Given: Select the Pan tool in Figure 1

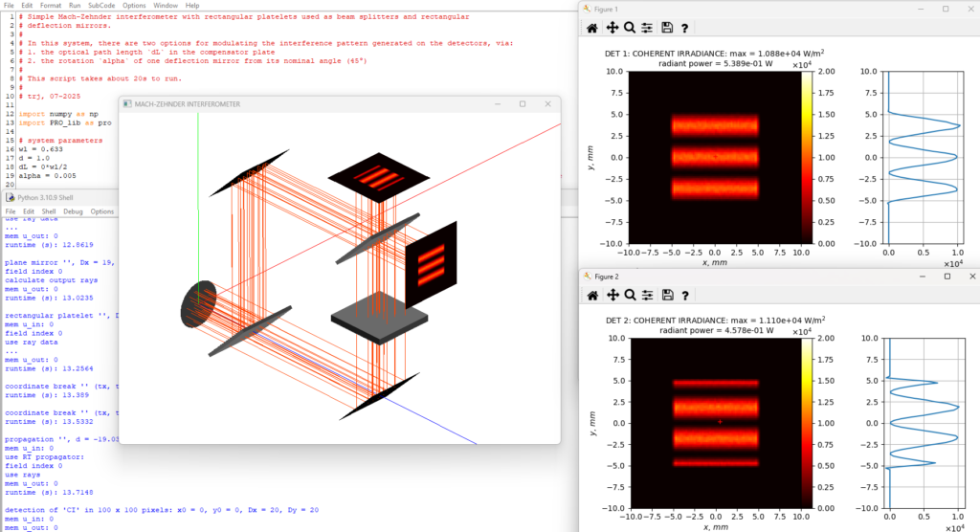Looking at the screenshot, I should coord(611,29).
